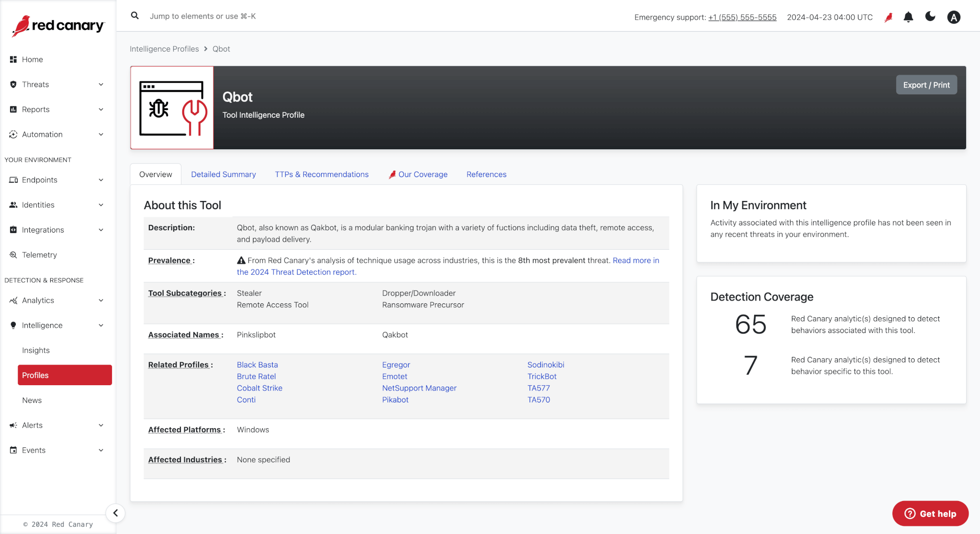
Task: Click the Get help button
Action: [930, 513]
